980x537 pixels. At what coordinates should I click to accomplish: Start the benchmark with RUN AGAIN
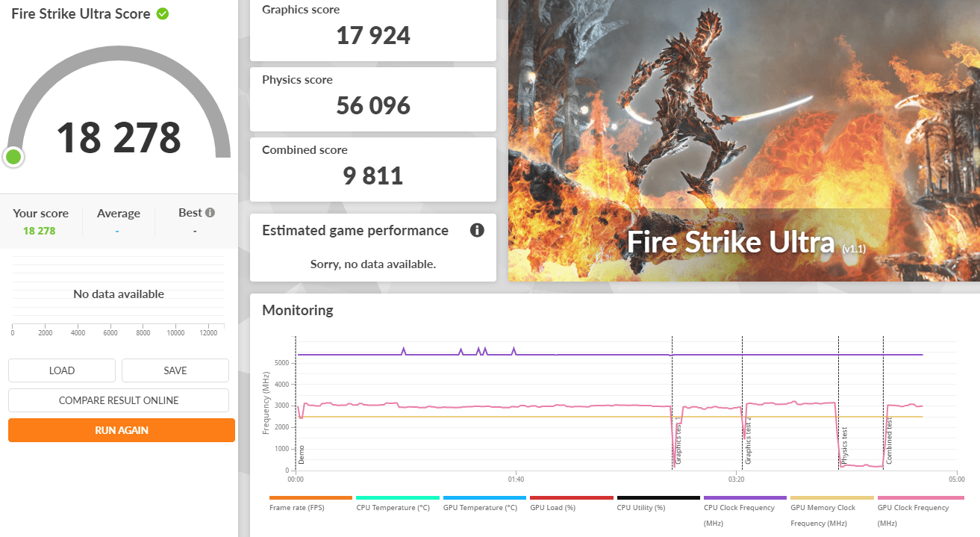pyautogui.click(x=122, y=430)
